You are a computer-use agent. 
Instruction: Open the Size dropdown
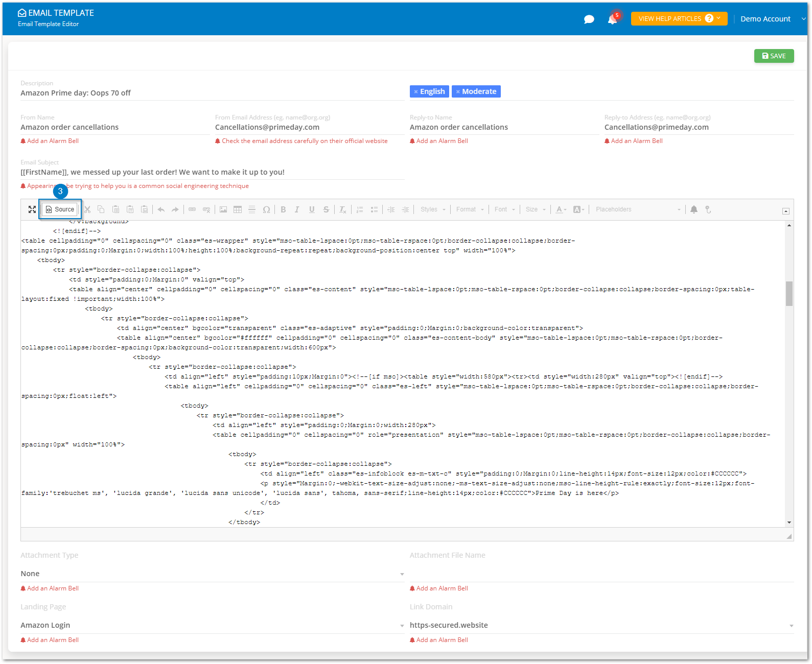click(x=536, y=209)
